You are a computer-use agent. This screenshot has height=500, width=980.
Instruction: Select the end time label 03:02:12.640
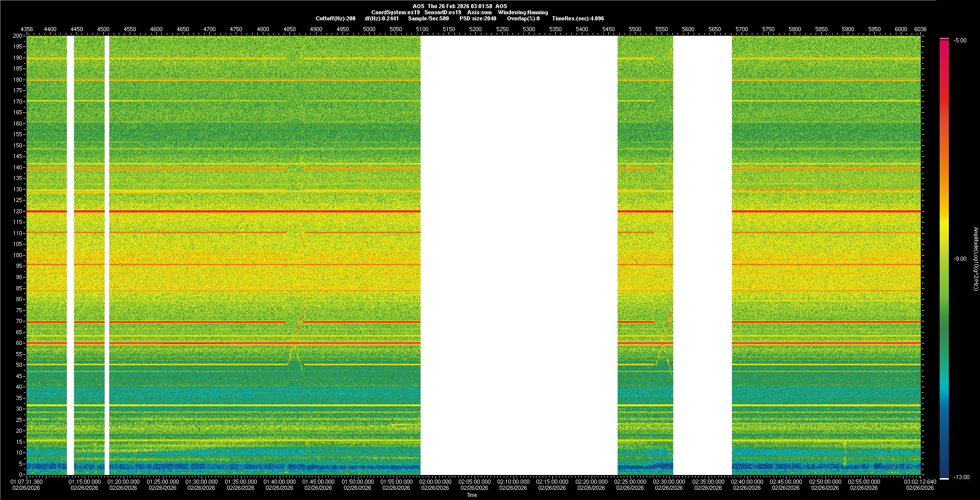920,482
